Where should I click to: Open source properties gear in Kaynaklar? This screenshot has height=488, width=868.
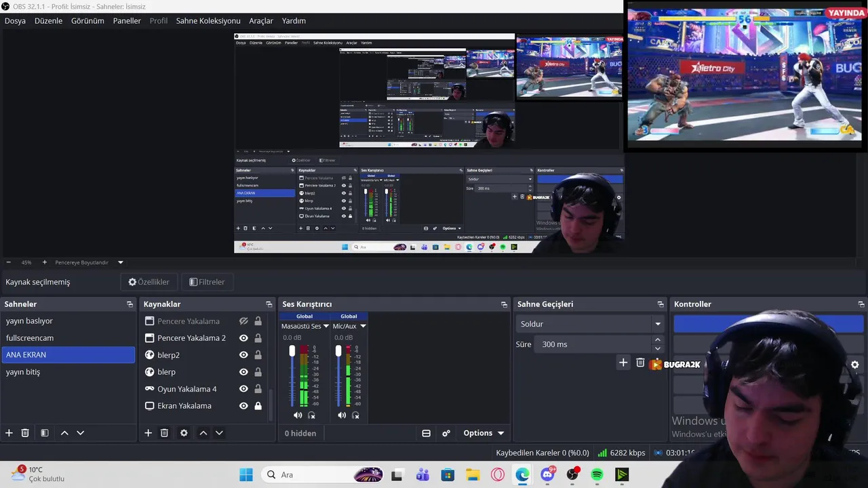coord(184,433)
